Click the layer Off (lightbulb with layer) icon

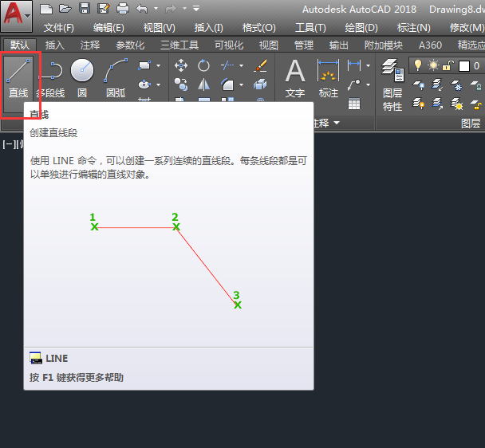(419, 84)
